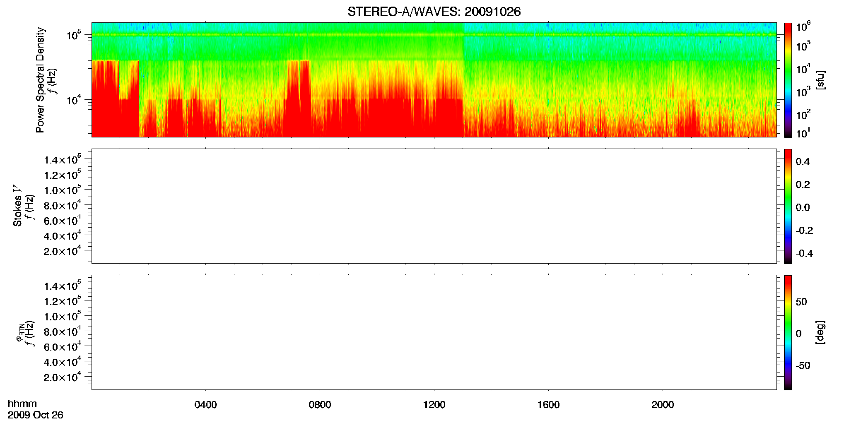Click the phi RTN degree color bar
Image resolution: width=868 pixels, height=447 pixels.
(788, 332)
